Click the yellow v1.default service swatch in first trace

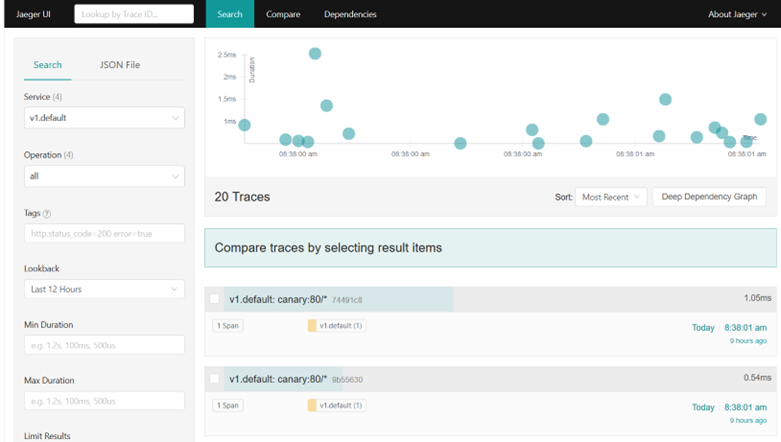click(x=312, y=325)
